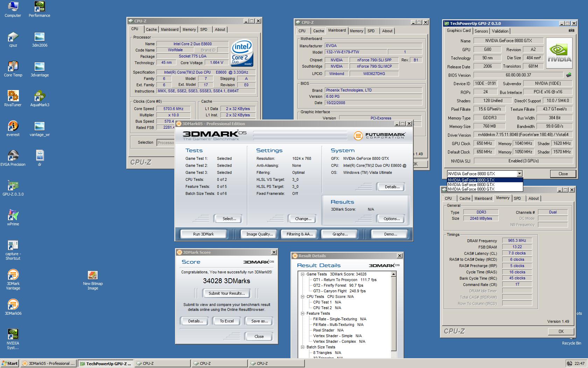
Task: Open Sensors tab in GPU-Z
Action: [481, 31]
